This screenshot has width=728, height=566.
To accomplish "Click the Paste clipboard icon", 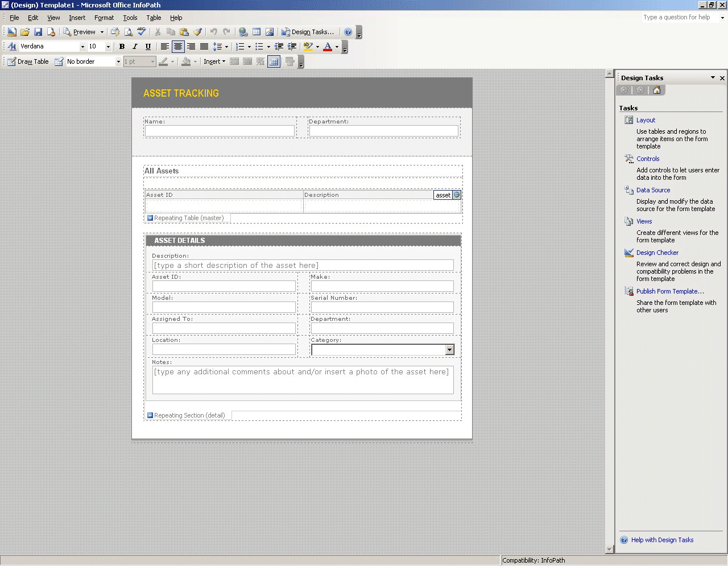I will (184, 32).
